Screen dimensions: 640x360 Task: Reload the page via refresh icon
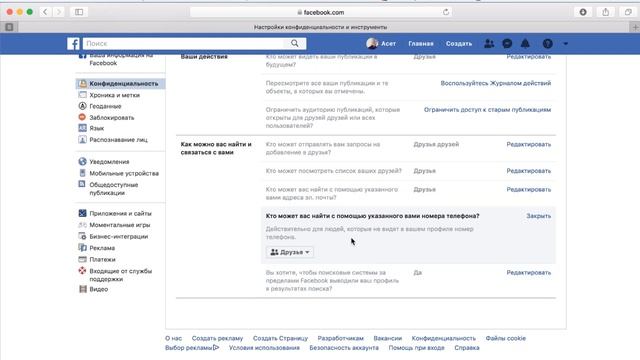pyautogui.click(x=446, y=12)
